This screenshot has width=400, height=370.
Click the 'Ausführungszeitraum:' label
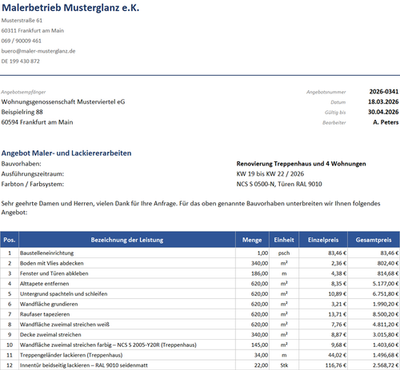pyautogui.click(x=33, y=174)
